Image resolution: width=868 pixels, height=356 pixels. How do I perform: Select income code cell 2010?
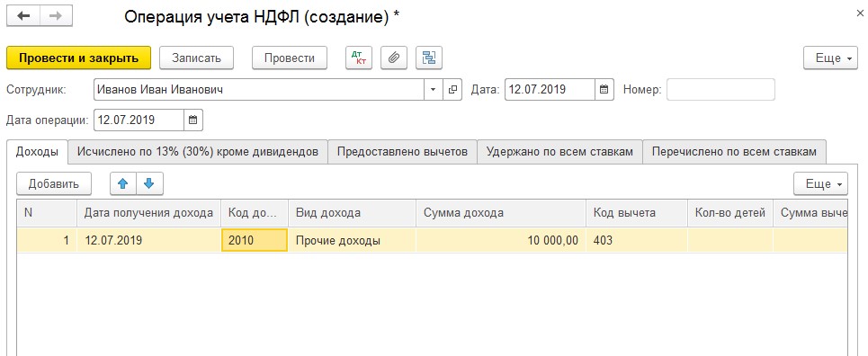pyautogui.click(x=254, y=241)
